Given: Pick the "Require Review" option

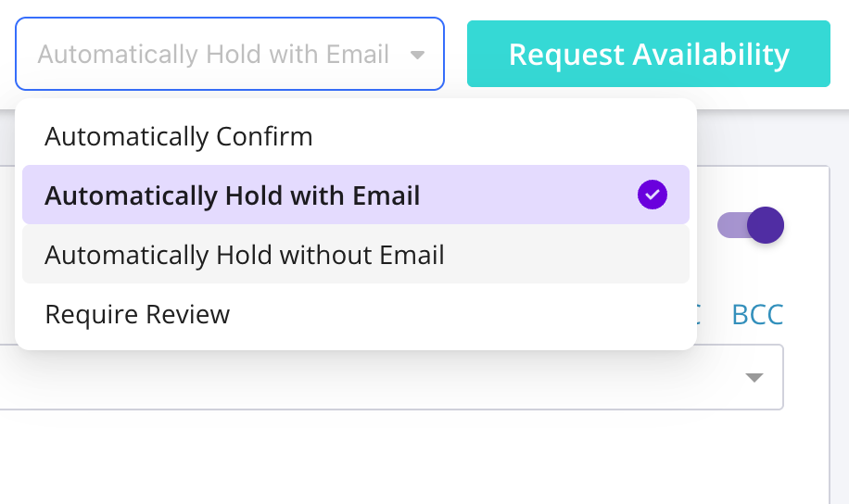Looking at the screenshot, I should tap(137, 314).
